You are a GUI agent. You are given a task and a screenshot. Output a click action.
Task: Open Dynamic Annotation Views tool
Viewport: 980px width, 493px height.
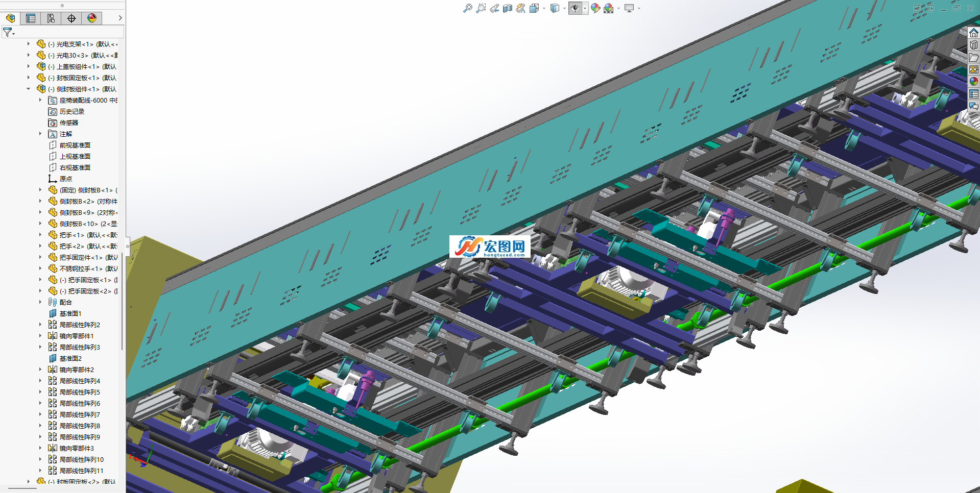(521, 8)
